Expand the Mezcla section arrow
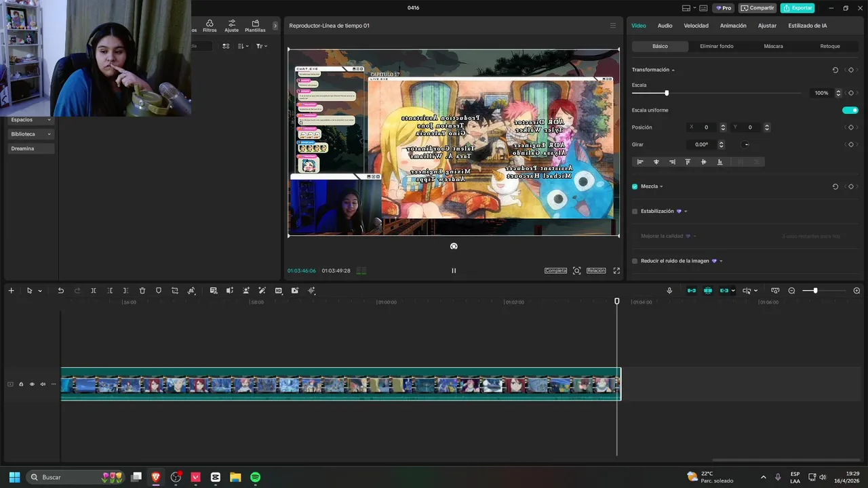Viewport: 868px width, 488px height. point(661,186)
